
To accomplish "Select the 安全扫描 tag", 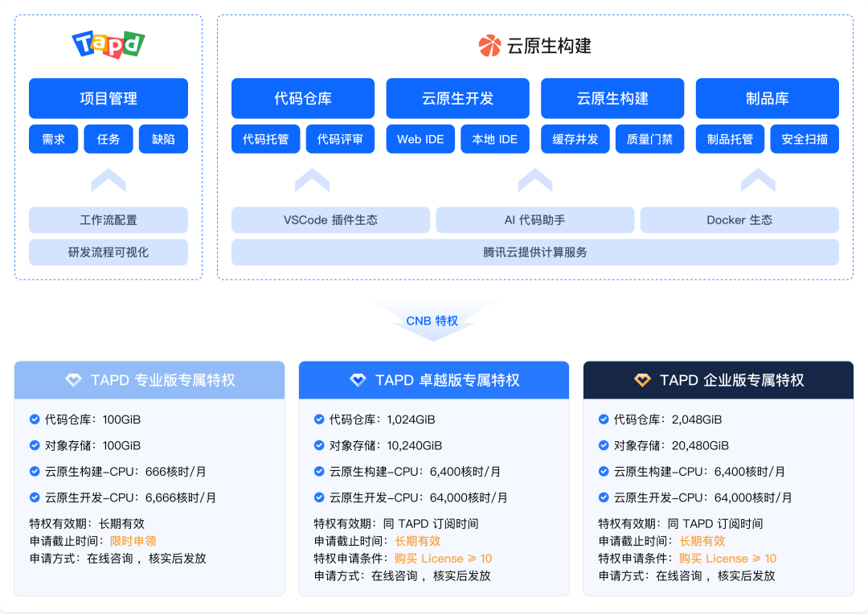I will pyautogui.click(x=805, y=139).
